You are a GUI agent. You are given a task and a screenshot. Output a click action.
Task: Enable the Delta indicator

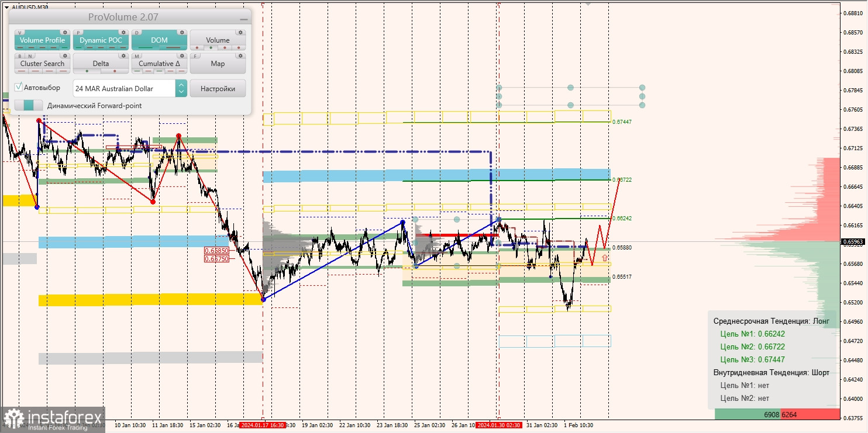pos(101,64)
